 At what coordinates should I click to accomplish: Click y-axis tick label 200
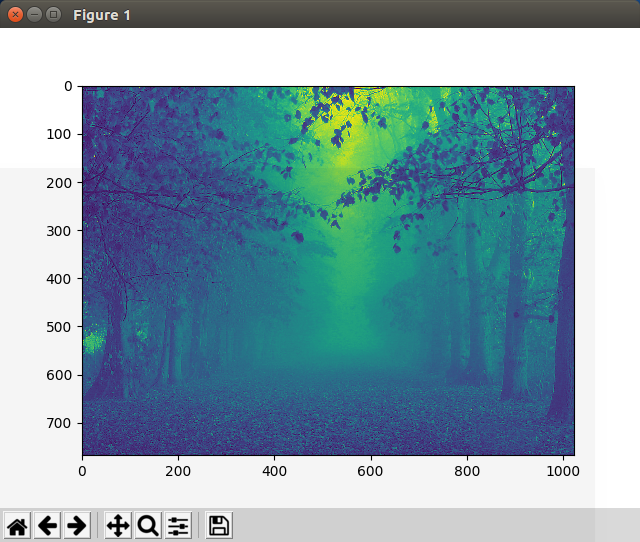(x=59, y=183)
